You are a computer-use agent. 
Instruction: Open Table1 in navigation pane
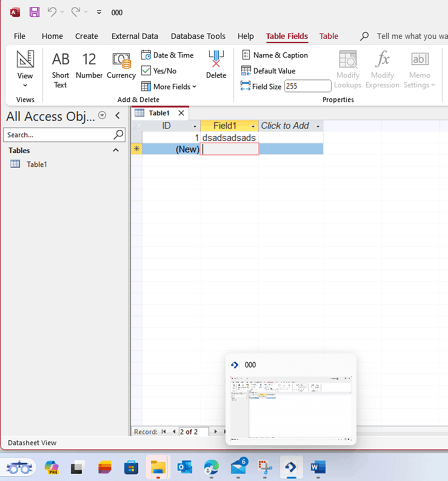pyautogui.click(x=36, y=165)
